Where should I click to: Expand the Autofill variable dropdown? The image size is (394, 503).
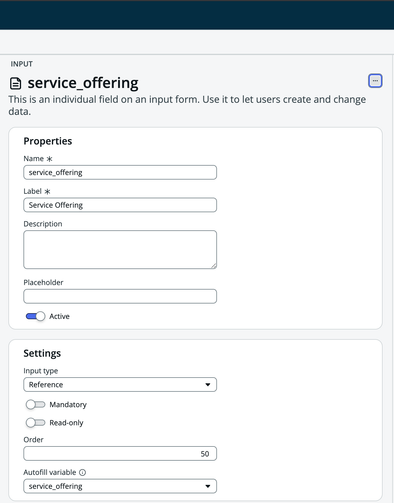[120, 486]
